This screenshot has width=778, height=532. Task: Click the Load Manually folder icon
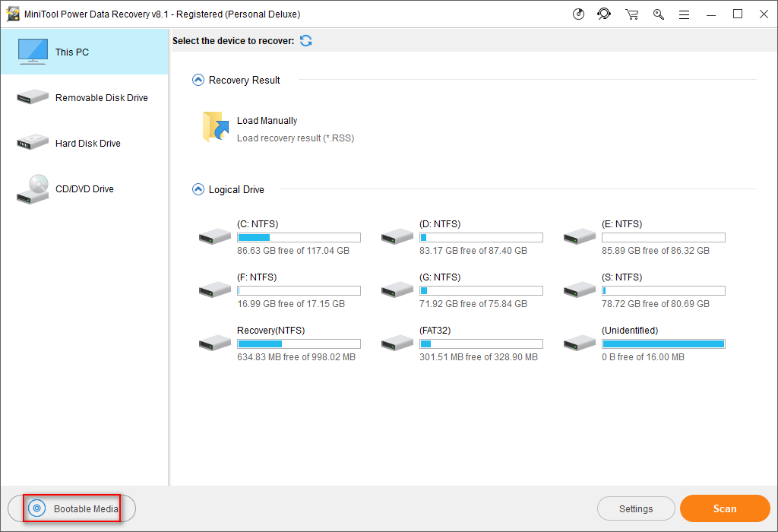tap(215, 127)
